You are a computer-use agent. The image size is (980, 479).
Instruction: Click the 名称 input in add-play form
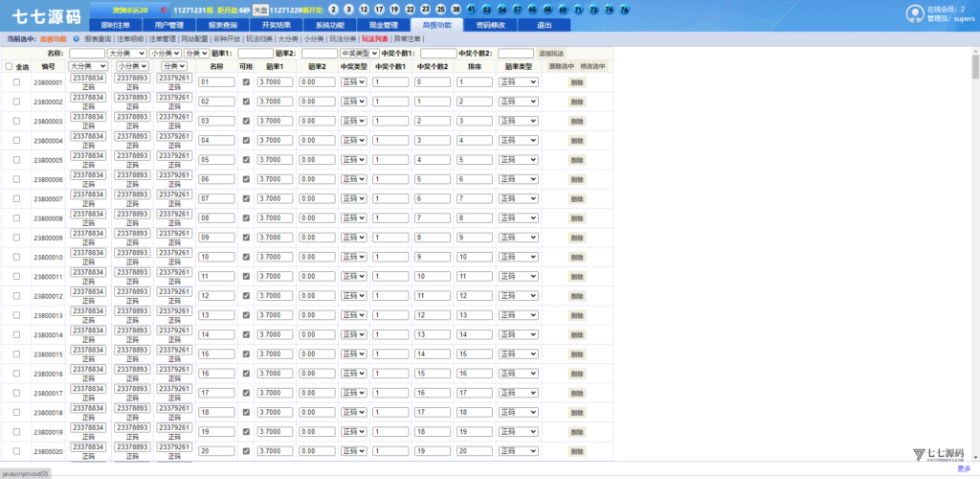click(x=87, y=54)
